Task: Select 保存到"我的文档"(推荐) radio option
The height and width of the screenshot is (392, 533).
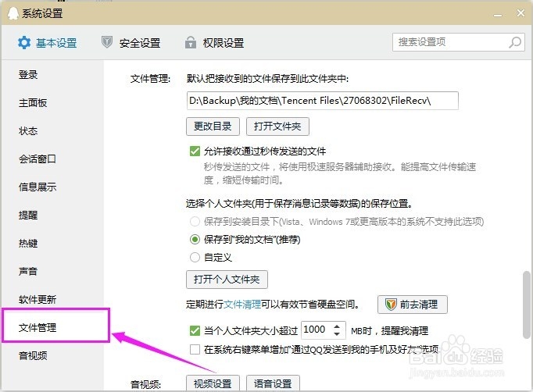Action: pos(195,240)
